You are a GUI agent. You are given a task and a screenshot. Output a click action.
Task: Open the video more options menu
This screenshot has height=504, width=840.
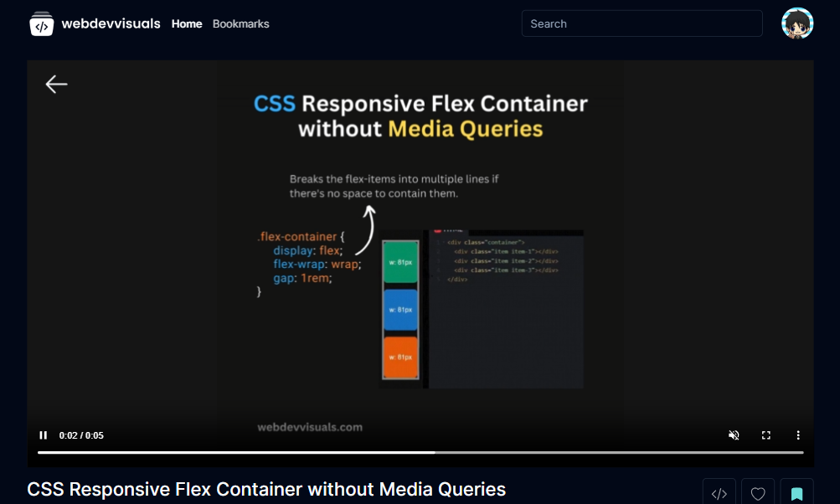click(798, 435)
